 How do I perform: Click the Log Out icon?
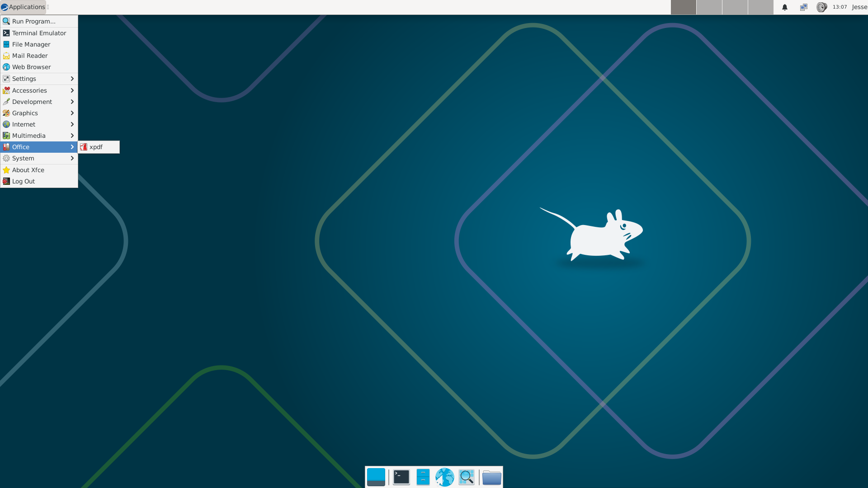coord(6,181)
